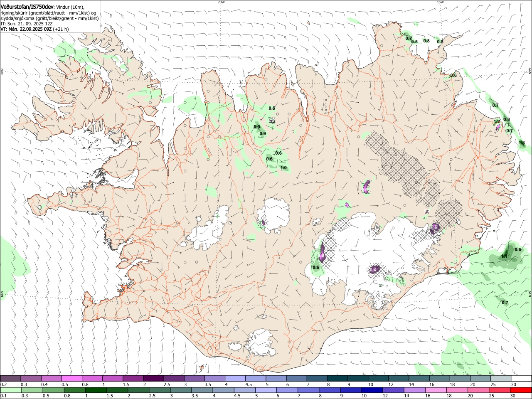Screen dimensions: 532x399
Task: Click the '(+21 h)' forecast offset text
Action: tap(61, 29)
